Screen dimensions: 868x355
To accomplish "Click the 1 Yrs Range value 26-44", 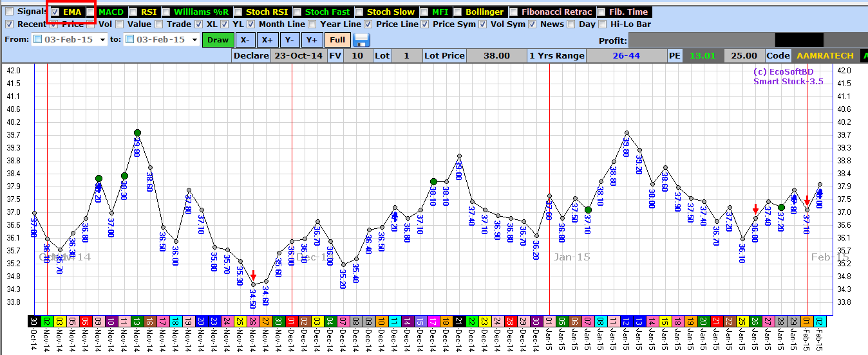I will coord(626,55).
